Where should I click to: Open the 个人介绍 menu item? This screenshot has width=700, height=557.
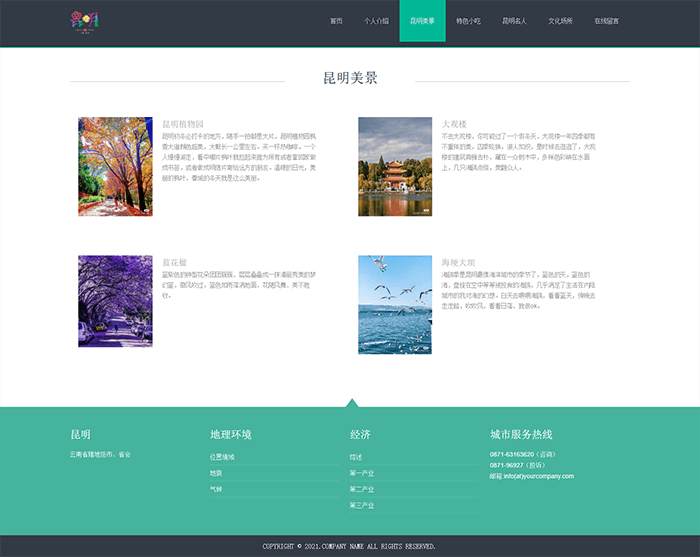(x=376, y=21)
